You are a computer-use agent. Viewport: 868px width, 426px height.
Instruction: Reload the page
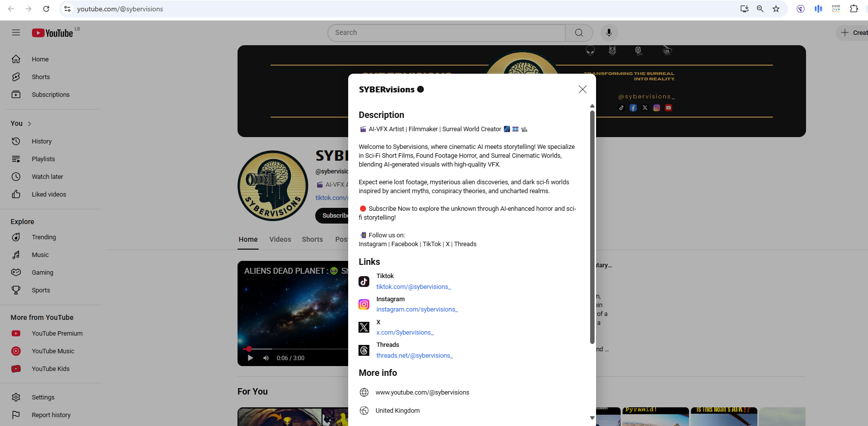[x=46, y=9]
